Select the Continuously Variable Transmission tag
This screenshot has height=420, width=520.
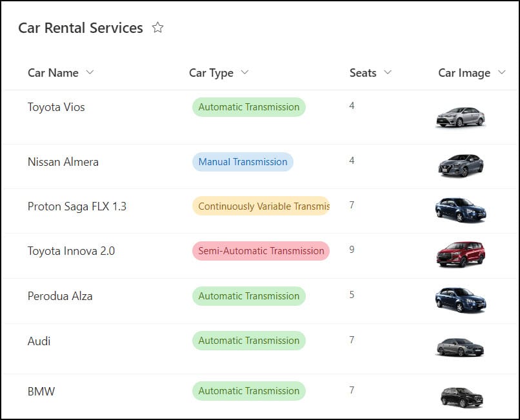point(261,206)
